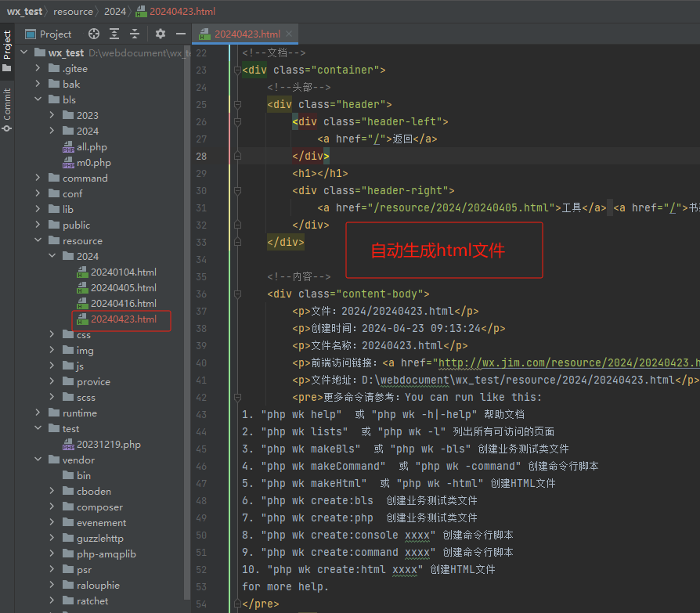Select the m0.php file in tree

click(x=93, y=163)
